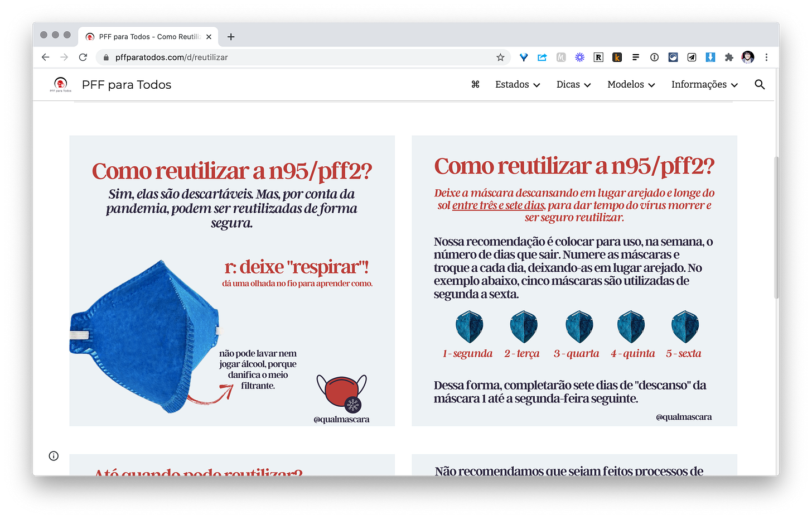Open the stacked-lines extension icon
The image size is (812, 519).
click(x=636, y=57)
